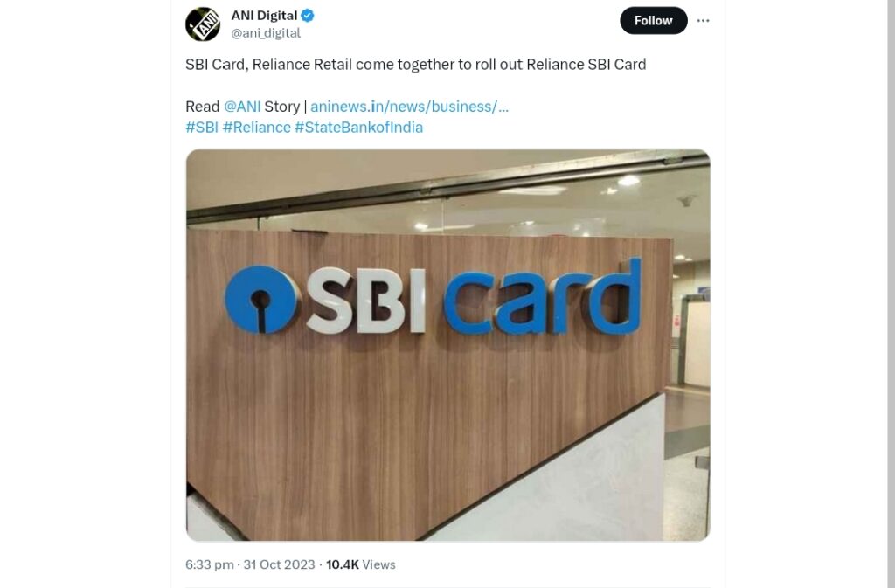Click the blue 'card' lettering in image
Screen dimensions: 895x588
(x=542, y=298)
